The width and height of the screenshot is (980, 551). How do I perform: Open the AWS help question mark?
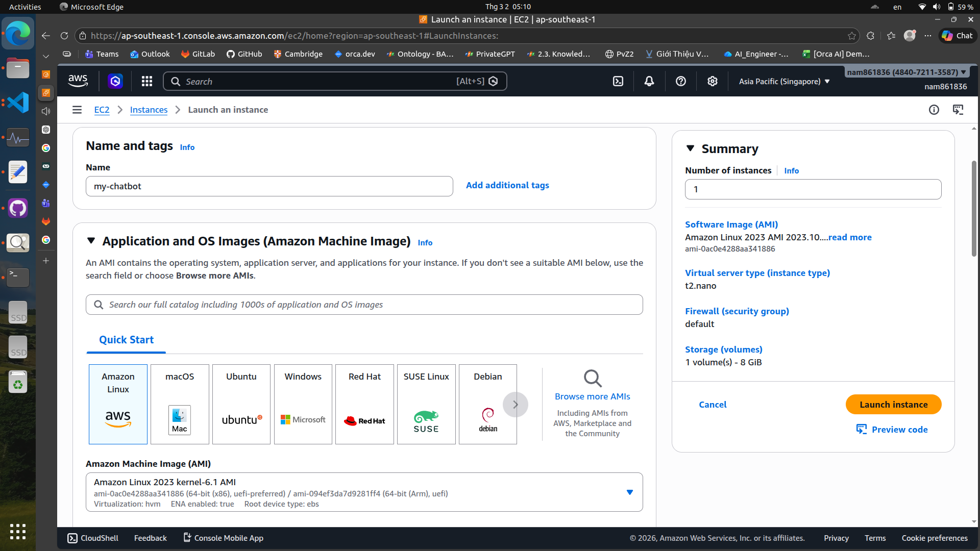pyautogui.click(x=680, y=81)
